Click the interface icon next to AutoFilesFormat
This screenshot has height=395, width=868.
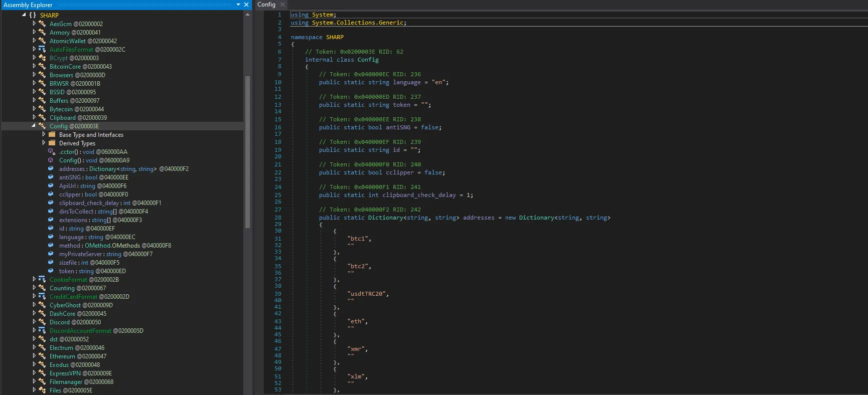tap(42, 49)
